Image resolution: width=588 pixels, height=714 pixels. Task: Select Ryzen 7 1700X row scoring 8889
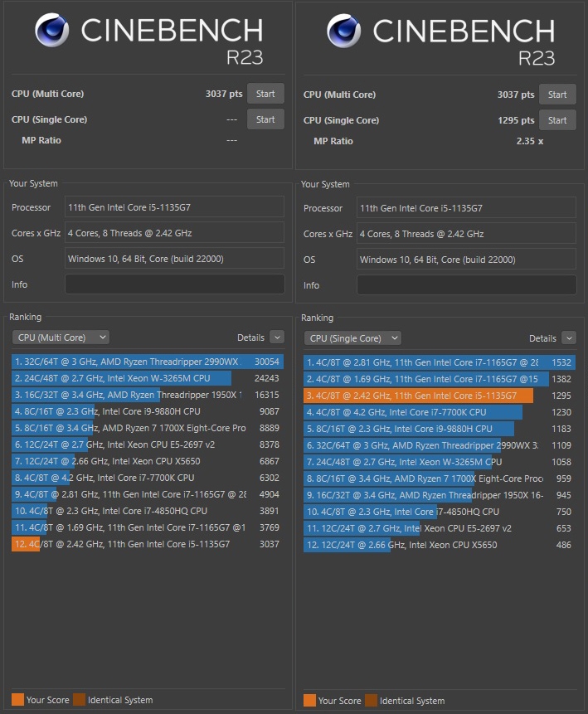coord(148,428)
